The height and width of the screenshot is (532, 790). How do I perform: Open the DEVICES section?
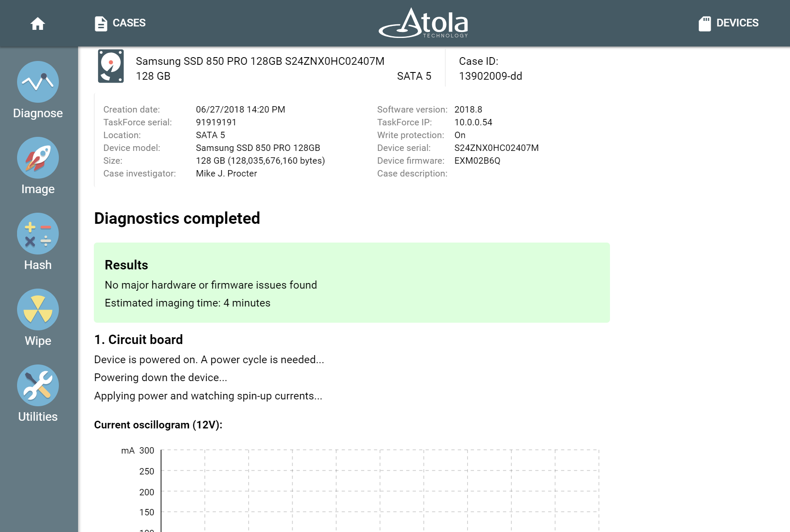point(737,23)
